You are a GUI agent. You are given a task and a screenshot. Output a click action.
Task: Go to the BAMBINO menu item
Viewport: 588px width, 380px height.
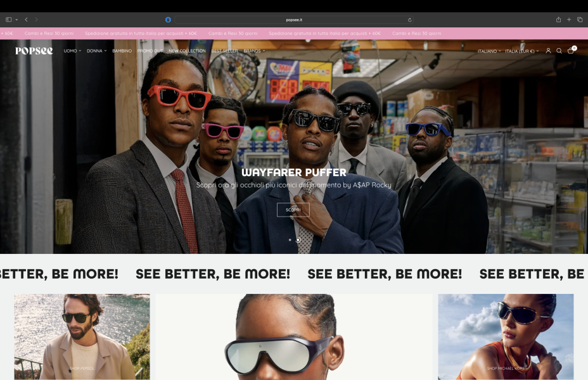pos(122,51)
